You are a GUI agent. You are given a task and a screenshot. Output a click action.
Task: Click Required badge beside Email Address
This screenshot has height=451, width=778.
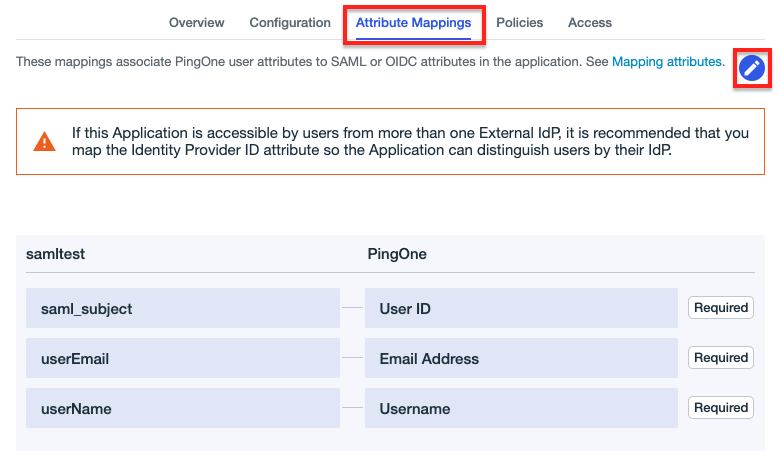(x=720, y=358)
